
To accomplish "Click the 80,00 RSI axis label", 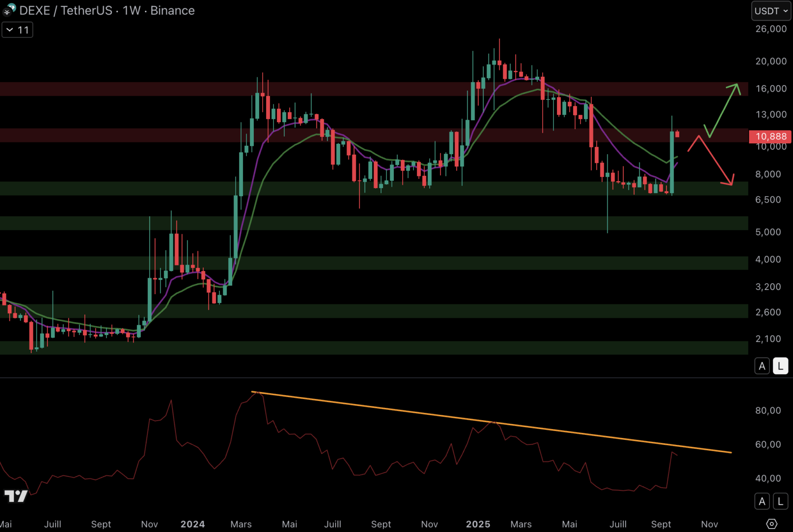I will 768,410.
